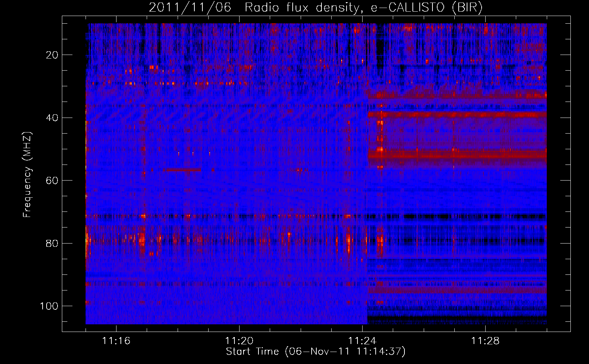The height and width of the screenshot is (364, 589).
Task: Click the '80' frequency tick label
Action: point(52,243)
